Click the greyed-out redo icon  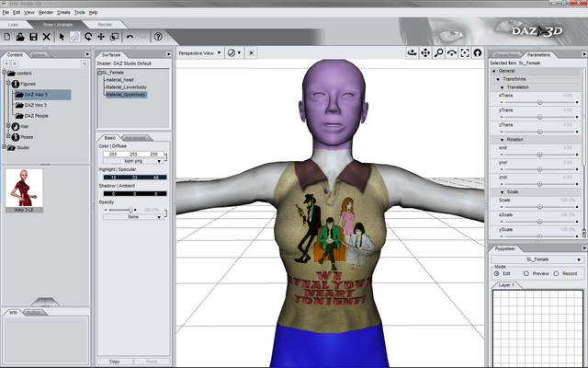(x=143, y=37)
